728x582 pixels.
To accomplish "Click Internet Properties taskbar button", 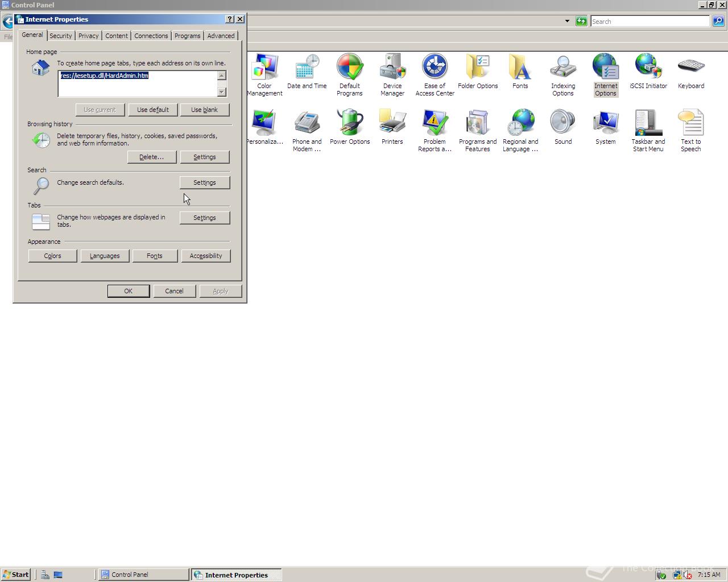I will (237, 575).
